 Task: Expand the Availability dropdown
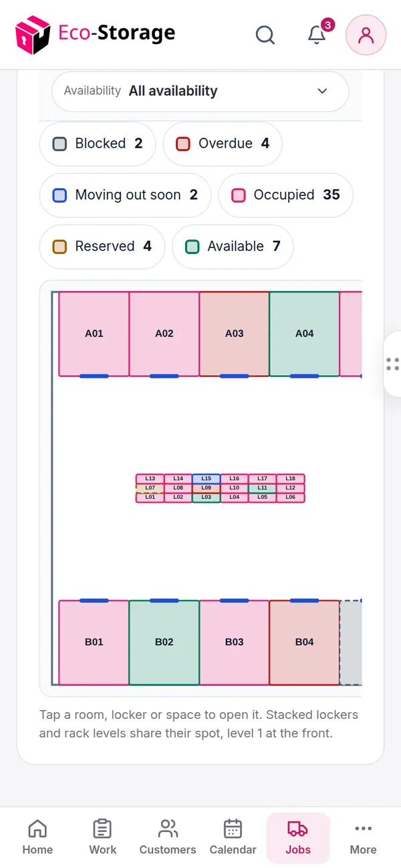200,91
